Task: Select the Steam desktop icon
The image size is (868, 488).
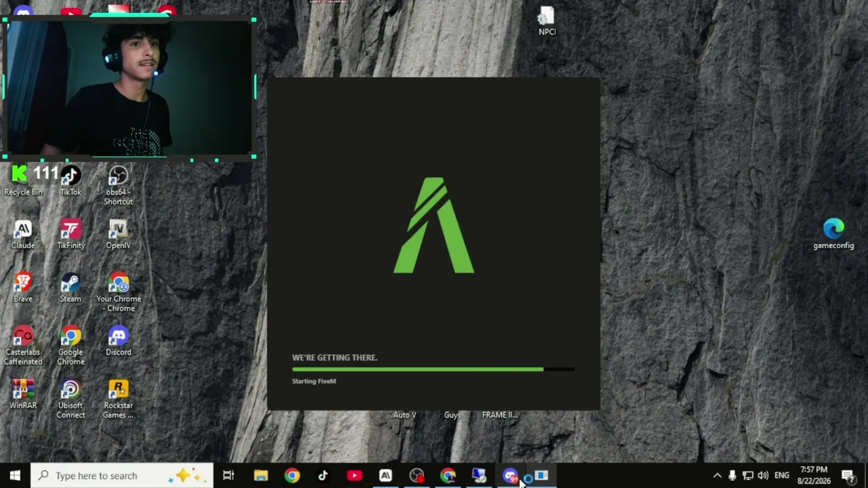Action: [71, 287]
